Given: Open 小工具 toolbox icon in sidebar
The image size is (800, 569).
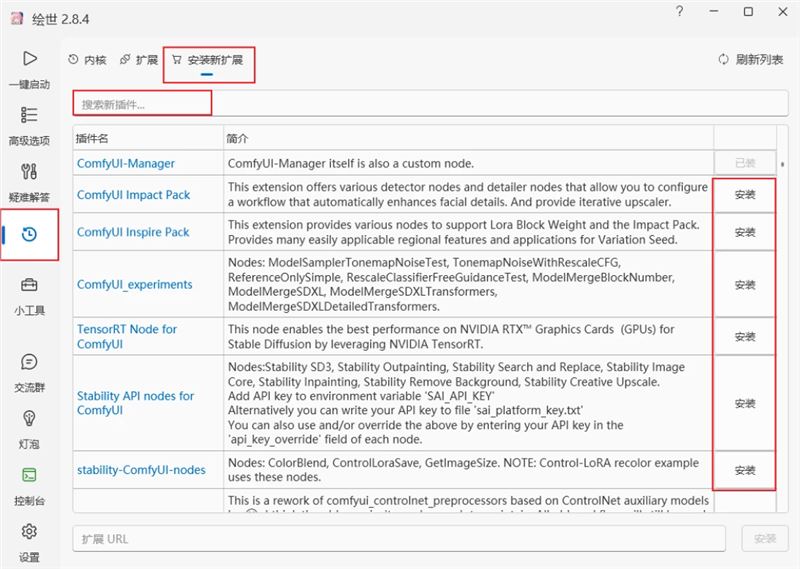Looking at the screenshot, I should click(x=29, y=285).
